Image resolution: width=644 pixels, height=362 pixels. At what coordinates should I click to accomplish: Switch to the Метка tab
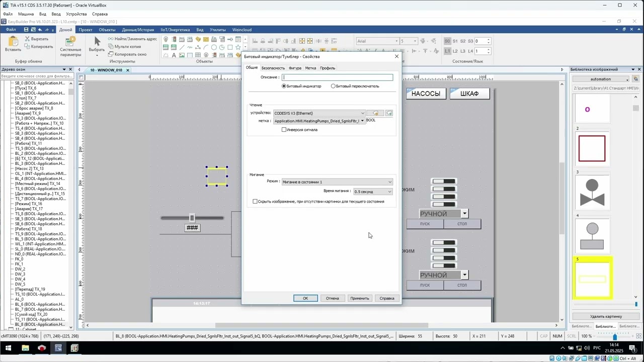coord(310,68)
